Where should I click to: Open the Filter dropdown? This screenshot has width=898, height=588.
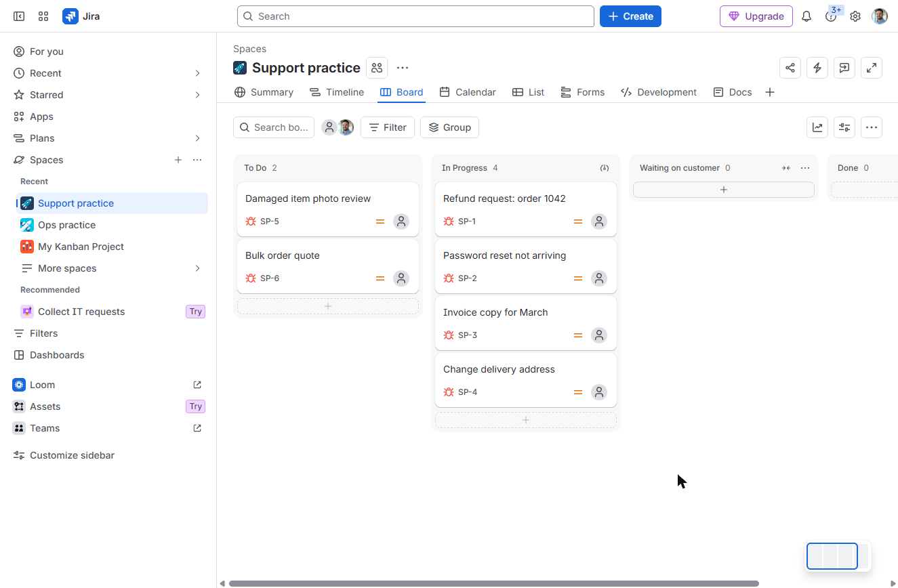point(388,127)
